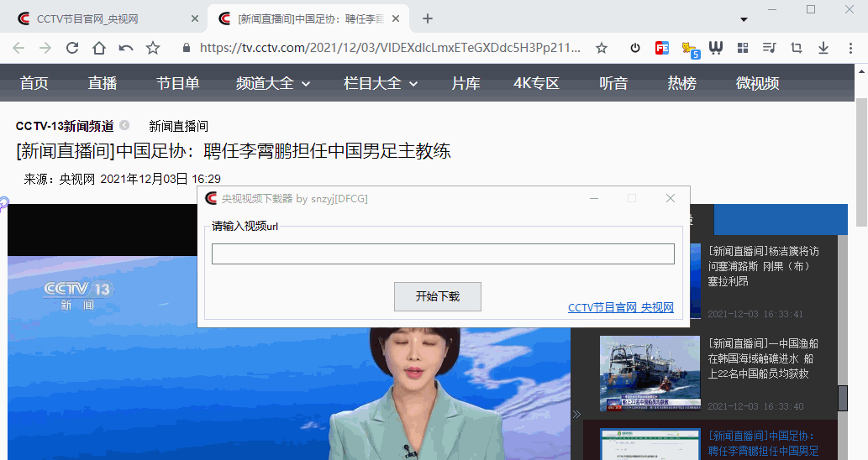Click the video url input field

443,254
